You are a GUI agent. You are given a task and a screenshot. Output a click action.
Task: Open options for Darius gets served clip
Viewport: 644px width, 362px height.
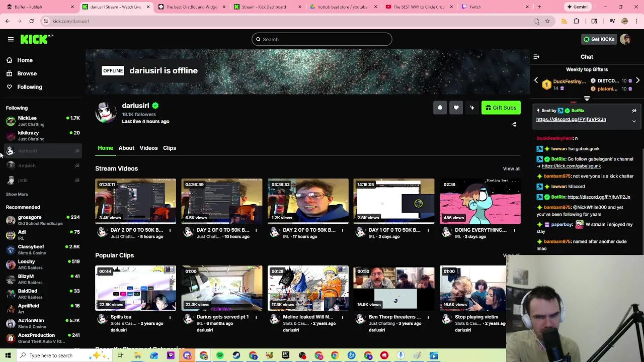tap(256, 317)
